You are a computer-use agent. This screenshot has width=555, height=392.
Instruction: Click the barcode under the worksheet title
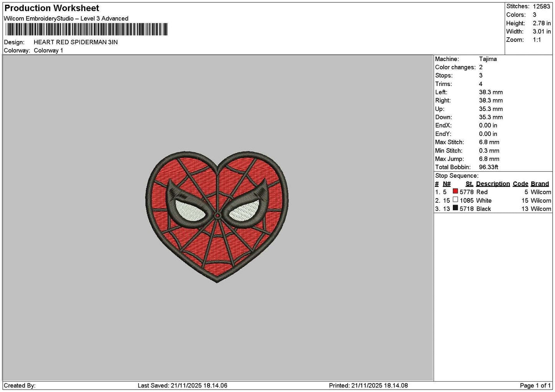point(86,30)
